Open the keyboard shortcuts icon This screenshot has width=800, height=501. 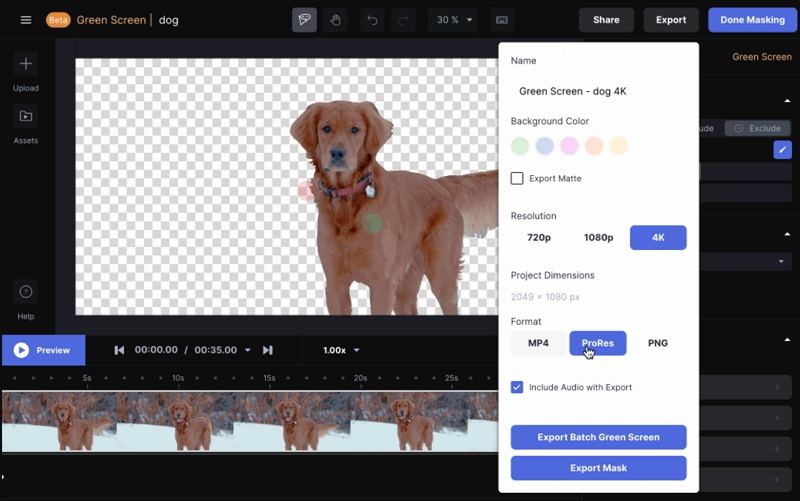point(502,20)
